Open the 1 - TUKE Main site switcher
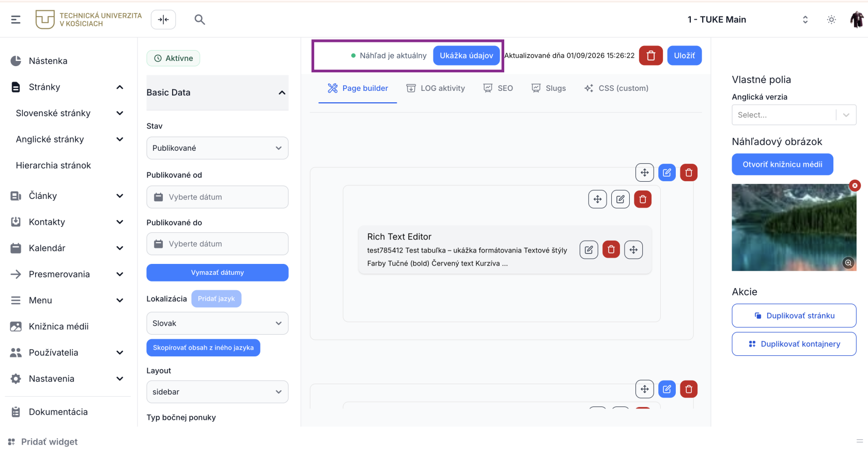This screenshot has height=456, width=868. click(748, 20)
